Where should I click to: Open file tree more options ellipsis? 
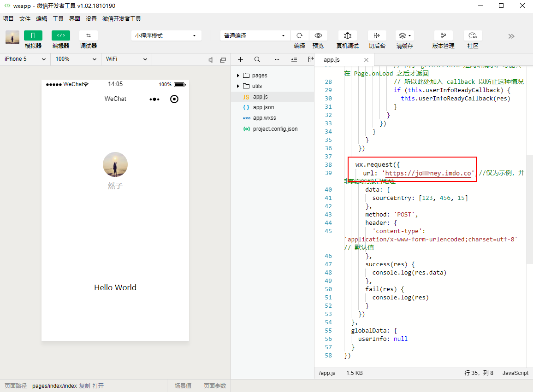pyautogui.click(x=277, y=59)
